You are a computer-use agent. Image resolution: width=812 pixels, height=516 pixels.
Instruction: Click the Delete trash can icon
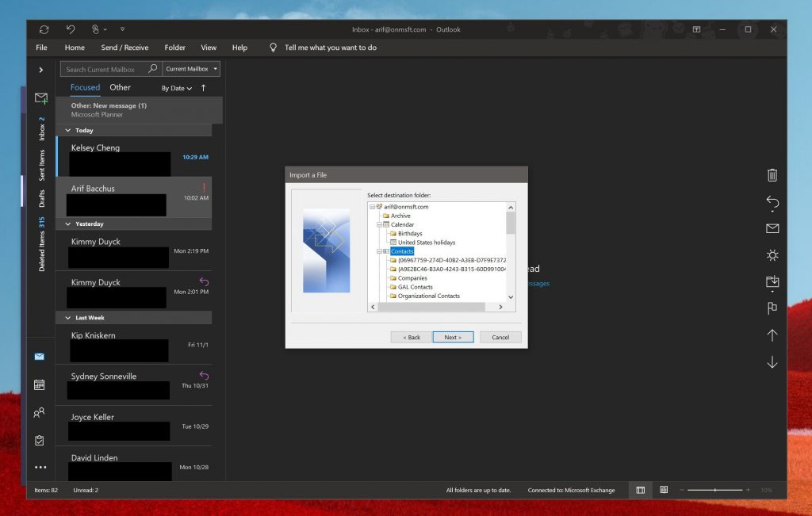772,176
